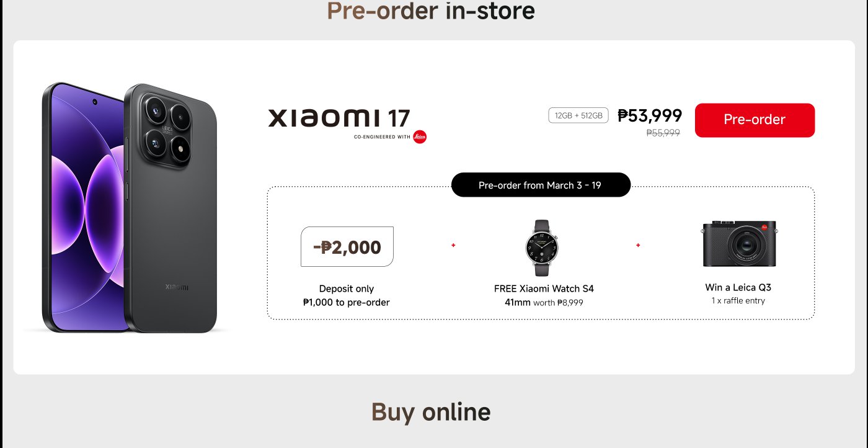868x448 pixels.
Task: Click the red Leica logo badge
Action: pos(419,137)
